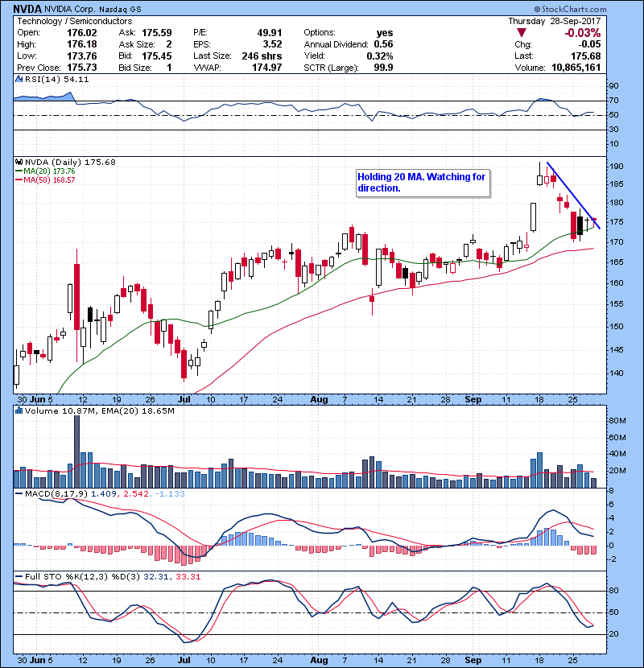The width and height of the screenshot is (644, 668).
Task: Click the Yield value 0.32%
Action: click(380, 56)
